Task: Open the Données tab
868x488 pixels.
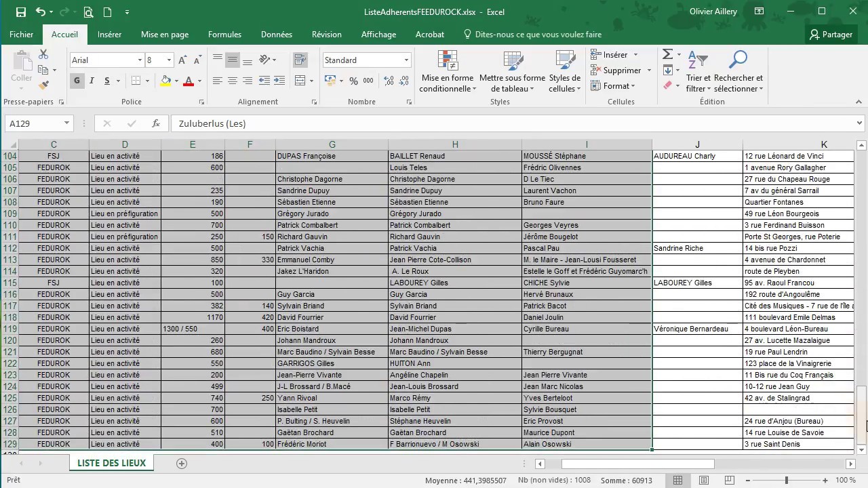Action: point(277,35)
